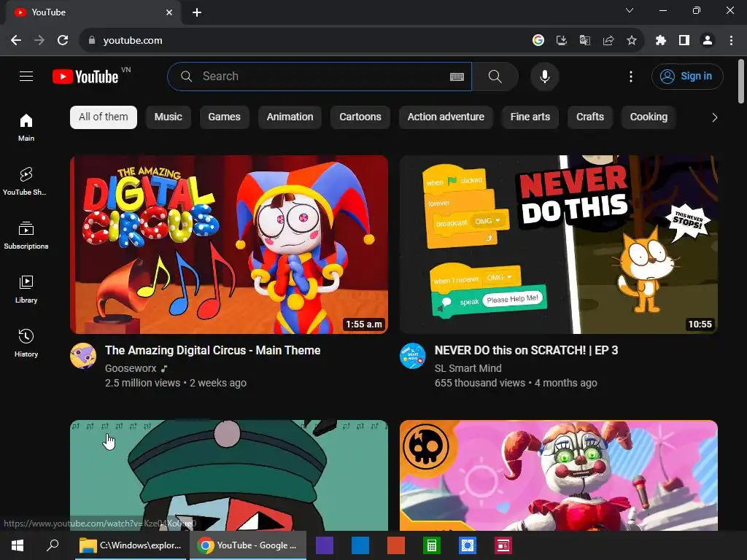Viewport: 747px width, 560px height.
Task: Select the Fine arts chip
Action: pyautogui.click(x=530, y=117)
